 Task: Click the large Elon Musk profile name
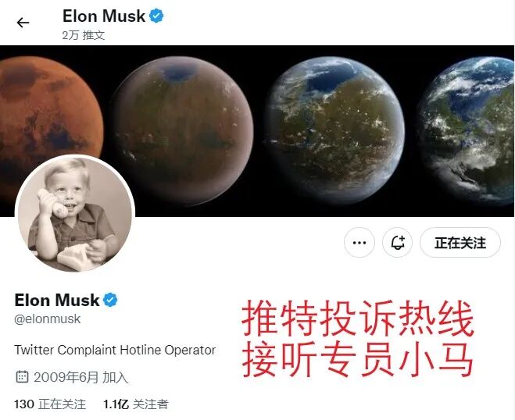57,300
